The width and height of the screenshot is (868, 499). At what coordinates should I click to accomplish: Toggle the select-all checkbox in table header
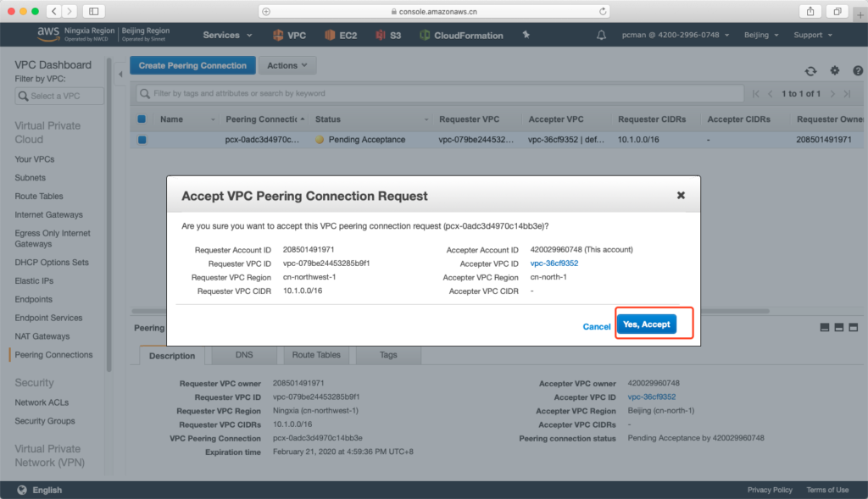[142, 119]
